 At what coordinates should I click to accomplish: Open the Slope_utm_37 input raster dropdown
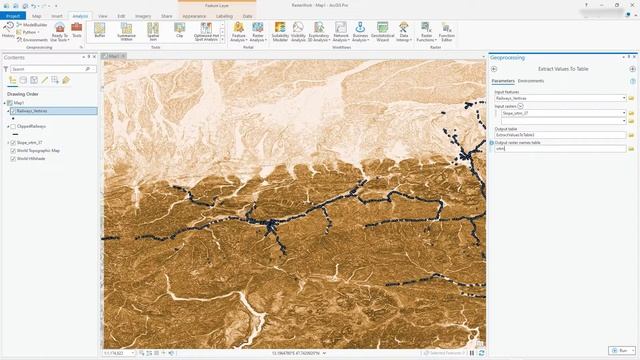pos(624,113)
